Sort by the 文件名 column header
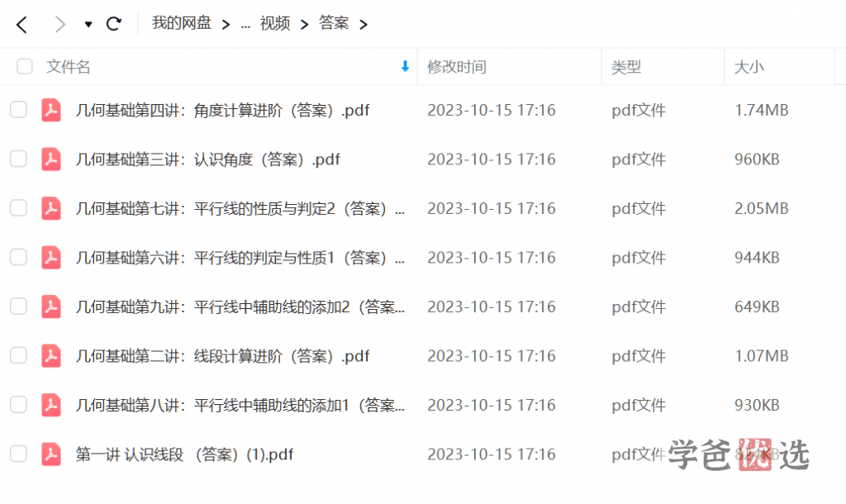Image resolution: width=846 pixels, height=504 pixels. pos(68,67)
